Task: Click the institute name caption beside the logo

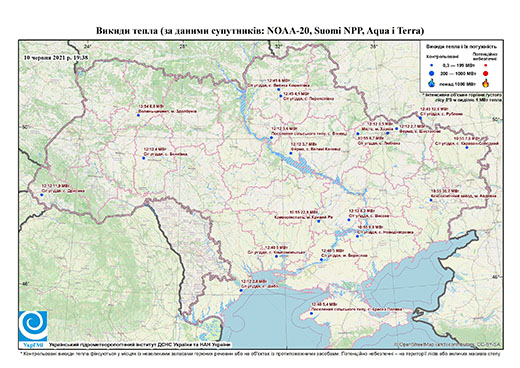Action: pyautogui.click(x=139, y=345)
